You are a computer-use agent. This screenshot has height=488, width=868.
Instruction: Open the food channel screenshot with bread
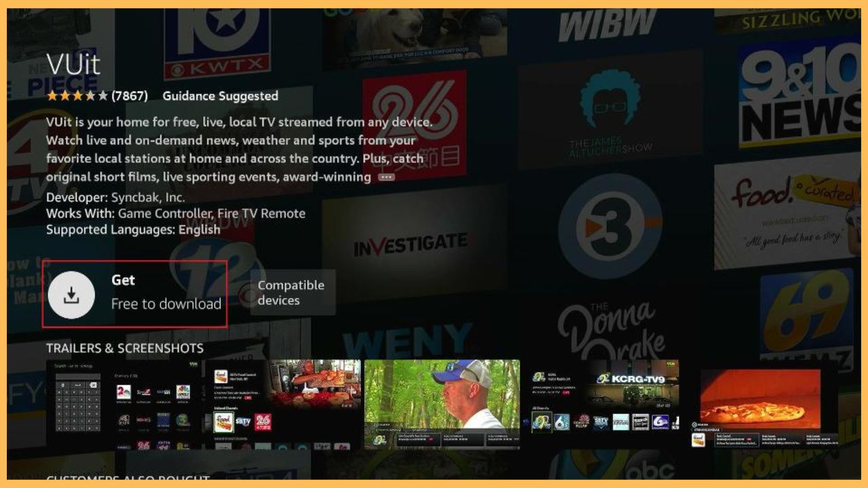[283, 405]
